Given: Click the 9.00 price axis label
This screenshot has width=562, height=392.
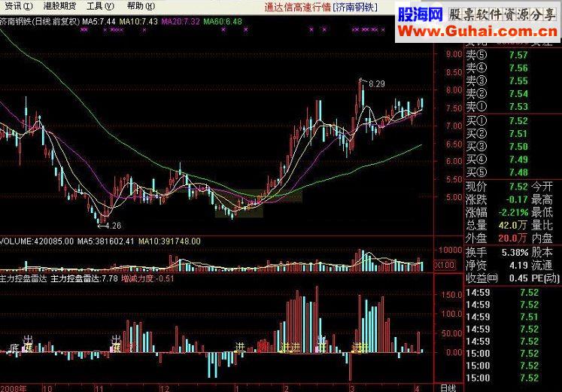Looking at the screenshot, I should click(x=454, y=54).
